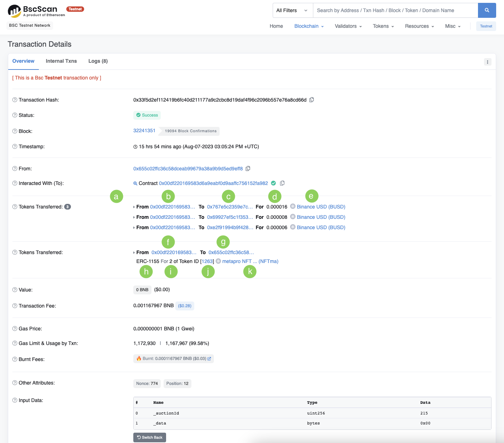Open block 32241351 link
Viewport: 504px width, 443px height.
click(144, 130)
